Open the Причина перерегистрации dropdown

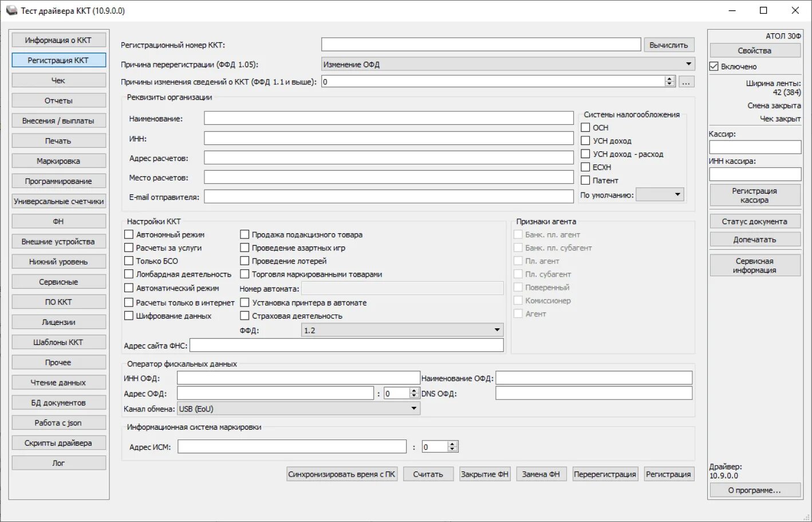508,64
